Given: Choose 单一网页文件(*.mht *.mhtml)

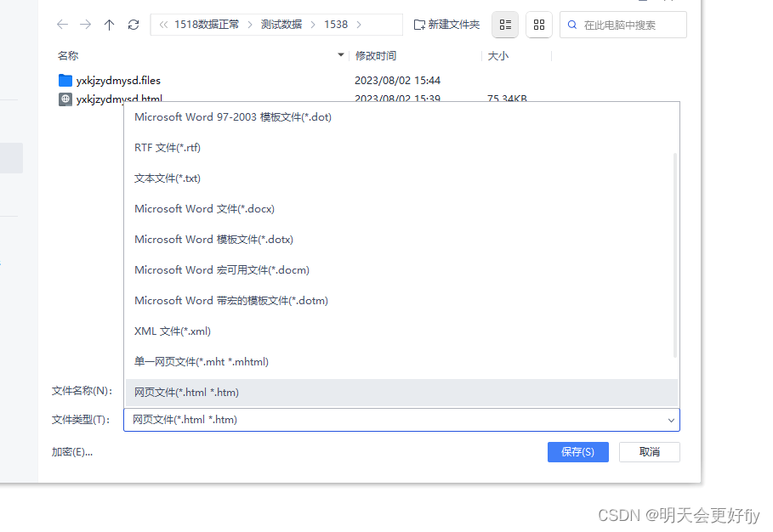Looking at the screenshot, I should click(x=401, y=361).
